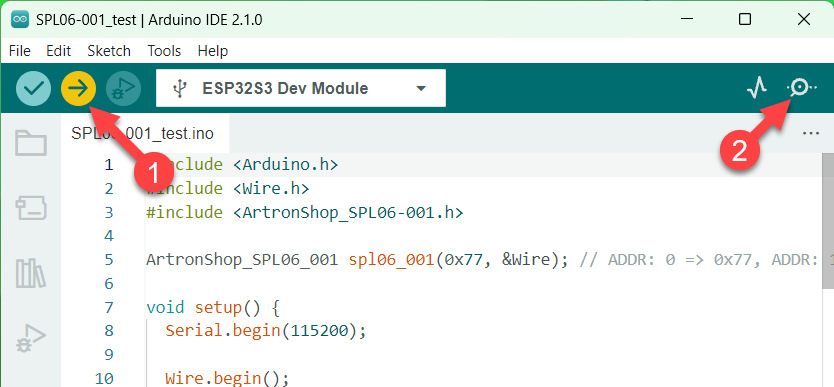
Task: Click the Verify checkmark button
Action: point(34,88)
